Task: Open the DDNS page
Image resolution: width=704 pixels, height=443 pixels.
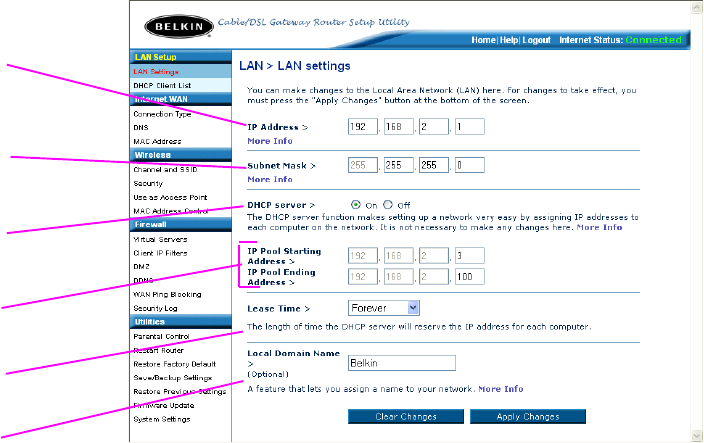Action: click(143, 280)
